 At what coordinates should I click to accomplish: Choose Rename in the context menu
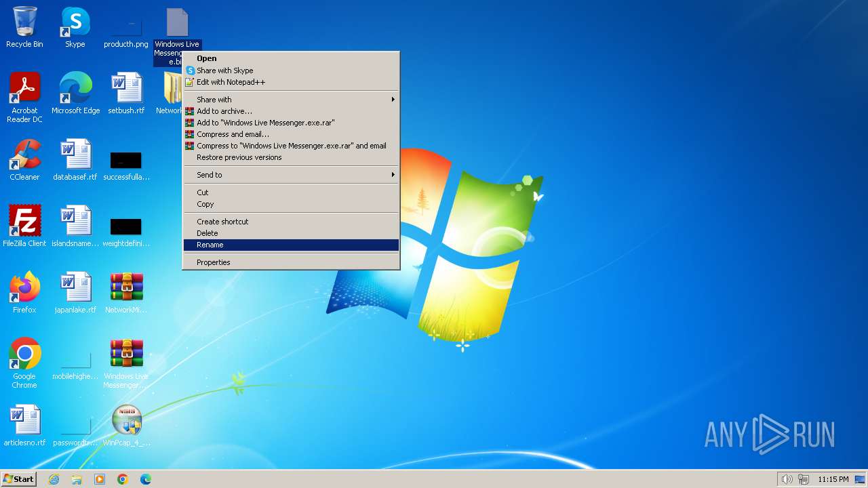coord(291,245)
